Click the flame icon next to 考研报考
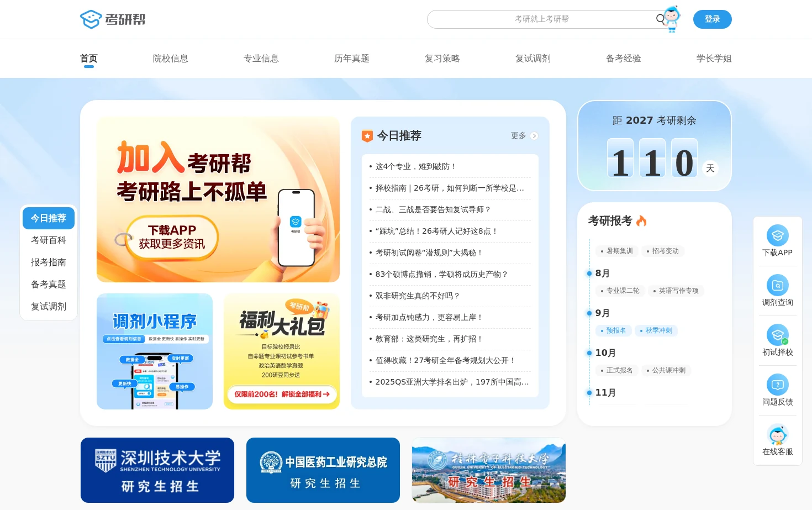 641,220
